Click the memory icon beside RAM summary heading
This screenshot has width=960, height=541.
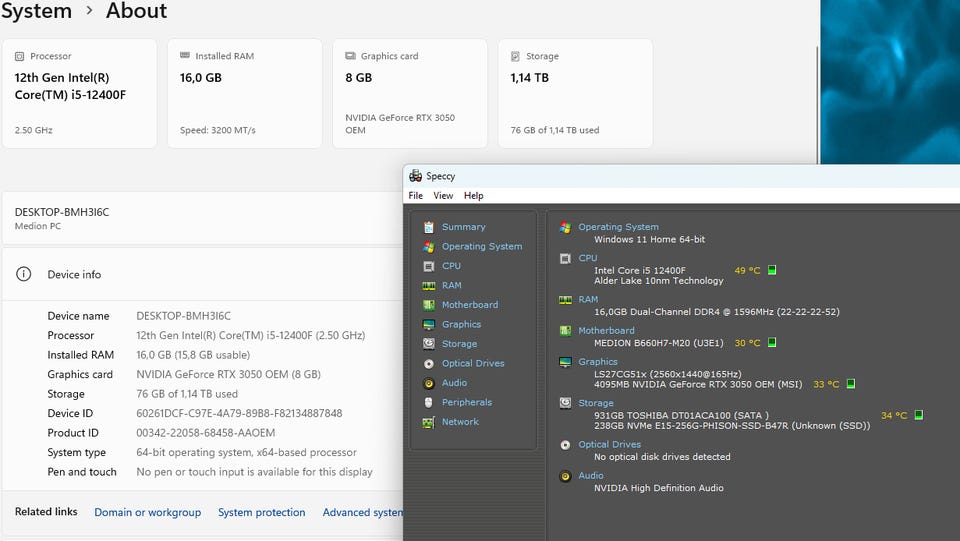565,300
